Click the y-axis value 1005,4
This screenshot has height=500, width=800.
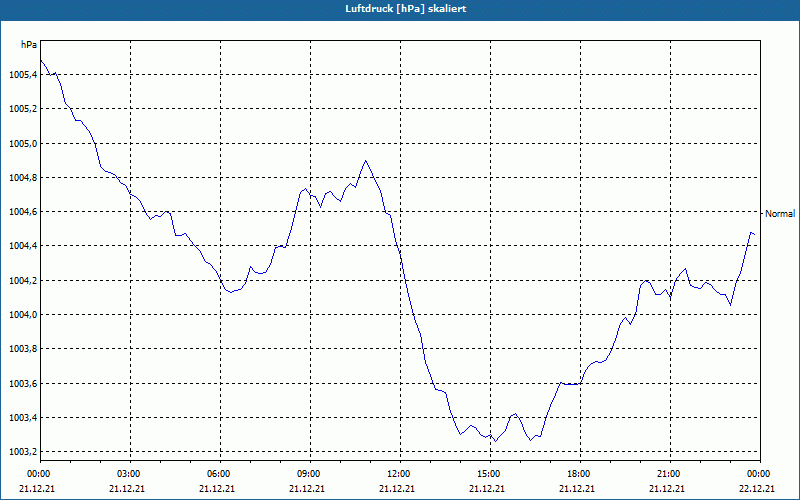(x=23, y=75)
